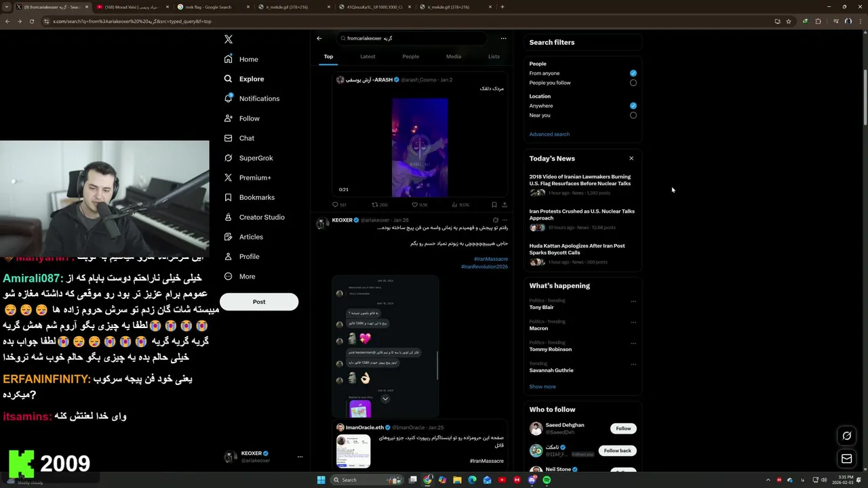Follow Saeed Dehghan
868x488 pixels.
tap(623, 428)
